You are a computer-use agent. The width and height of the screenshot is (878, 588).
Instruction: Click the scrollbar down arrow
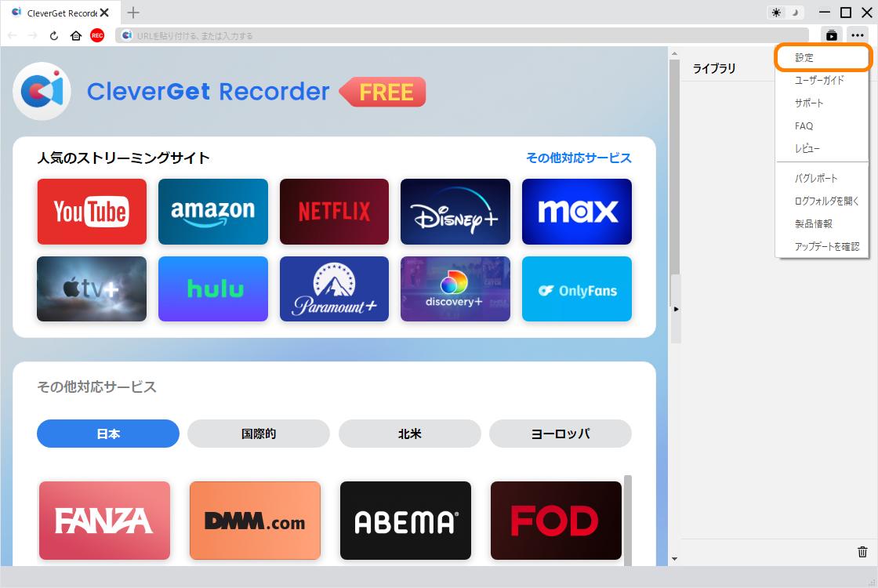pos(674,558)
